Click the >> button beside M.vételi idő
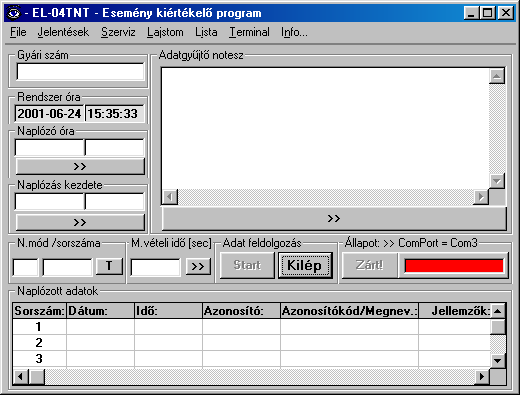 click(198, 266)
